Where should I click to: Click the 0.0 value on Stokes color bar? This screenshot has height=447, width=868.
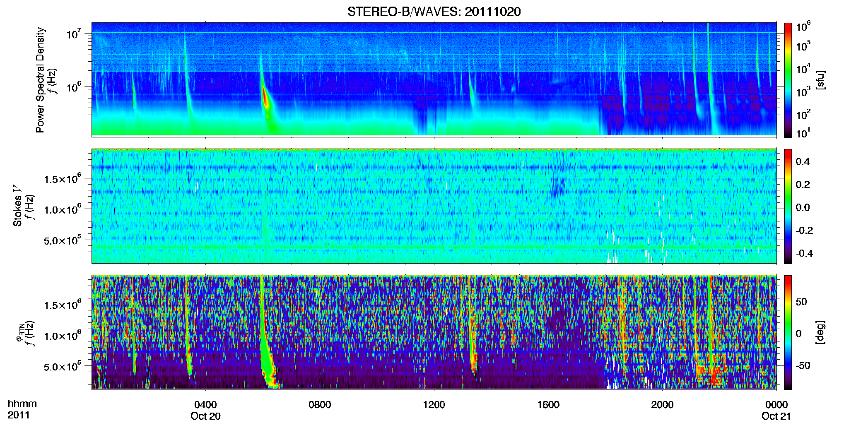pyautogui.click(x=803, y=208)
